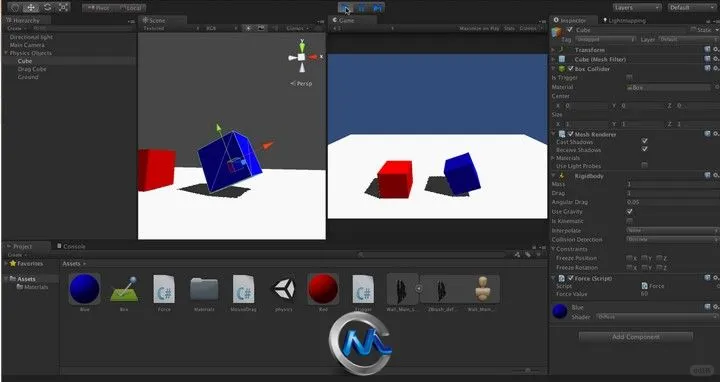This screenshot has height=382, width=720.
Task: Toggle the Pivot handle position button
Action: coord(100,8)
